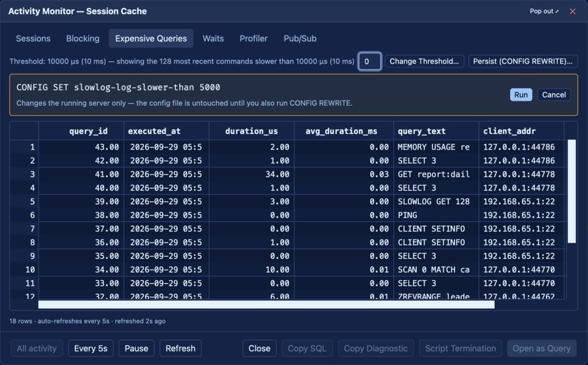Focus the threshold value input field
The image size is (588, 365).
(x=370, y=61)
